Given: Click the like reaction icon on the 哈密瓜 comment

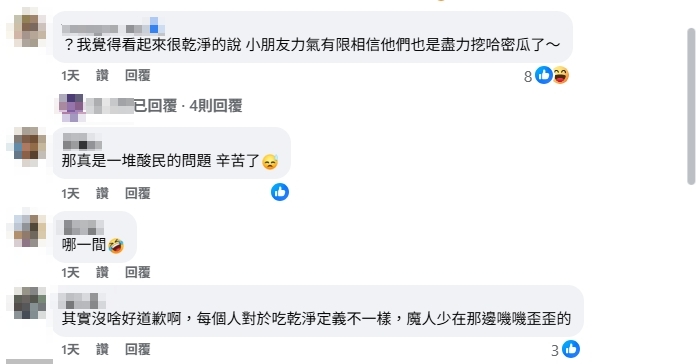Looking at the screenshot, I should pos(543,75).
